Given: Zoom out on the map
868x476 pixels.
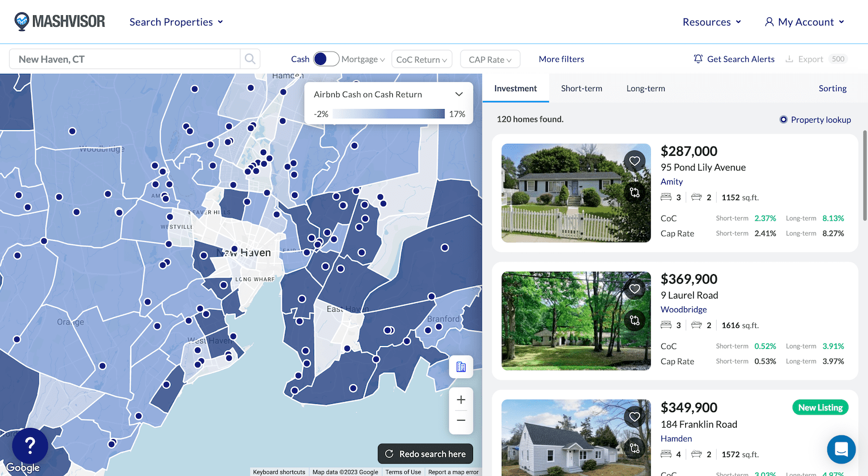Looking at the screenshot, I should (x=461, y=420).
